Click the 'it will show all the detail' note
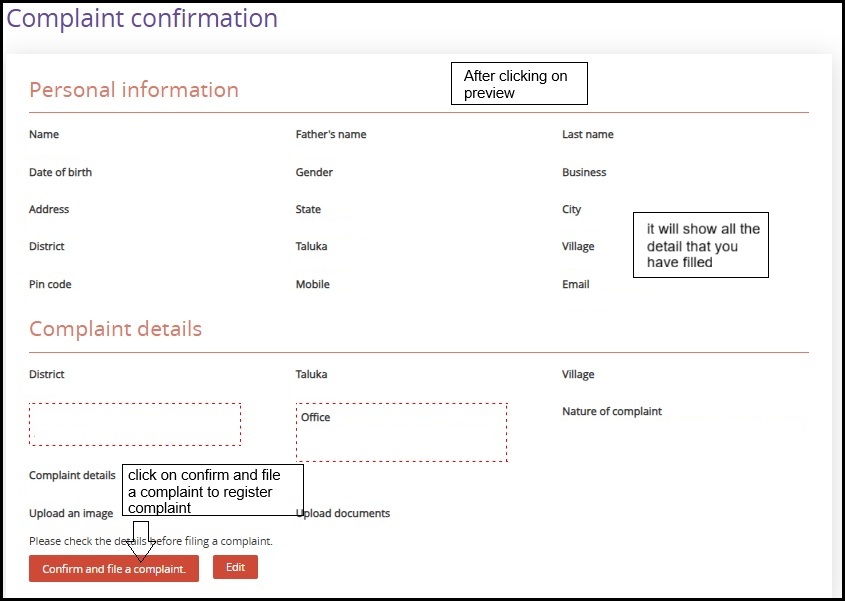The image size is (845, 601). (701, 245)
